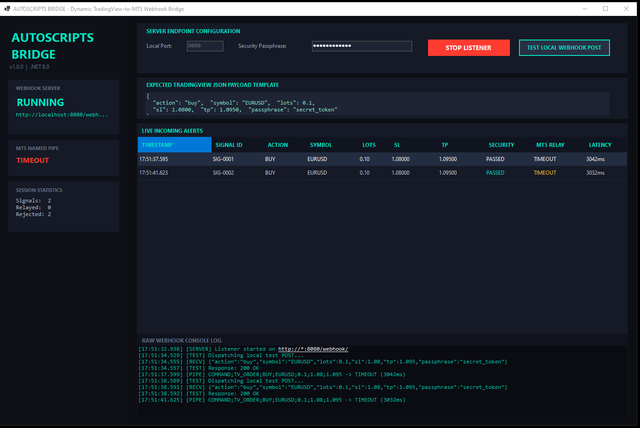Click TEST LOCAL WEBHOOK POST button
Image resolution: width=640 pixels, height=428 pixels.
[x=564, y=48]
